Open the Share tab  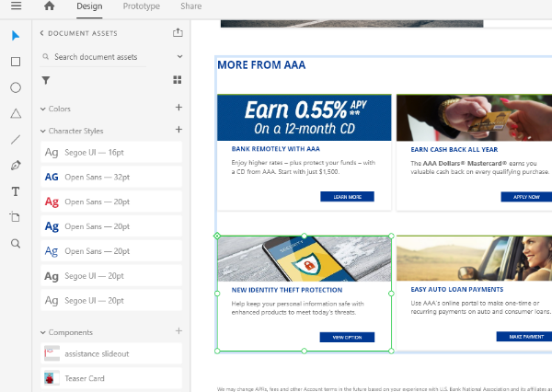tap(191, 6)
